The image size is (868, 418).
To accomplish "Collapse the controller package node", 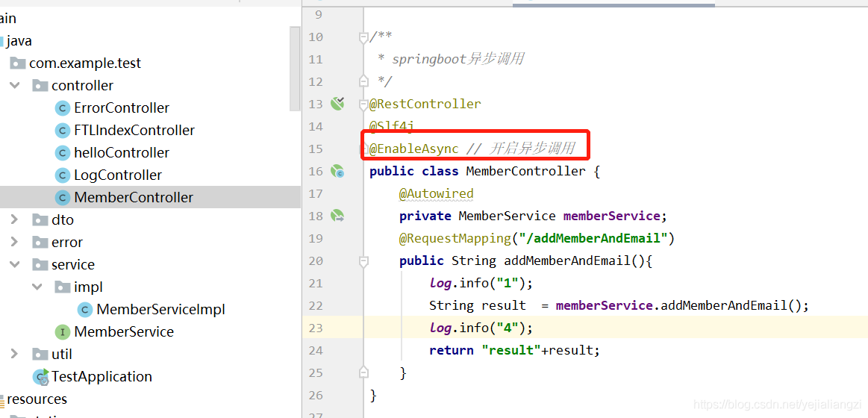I will click(15, 85).
